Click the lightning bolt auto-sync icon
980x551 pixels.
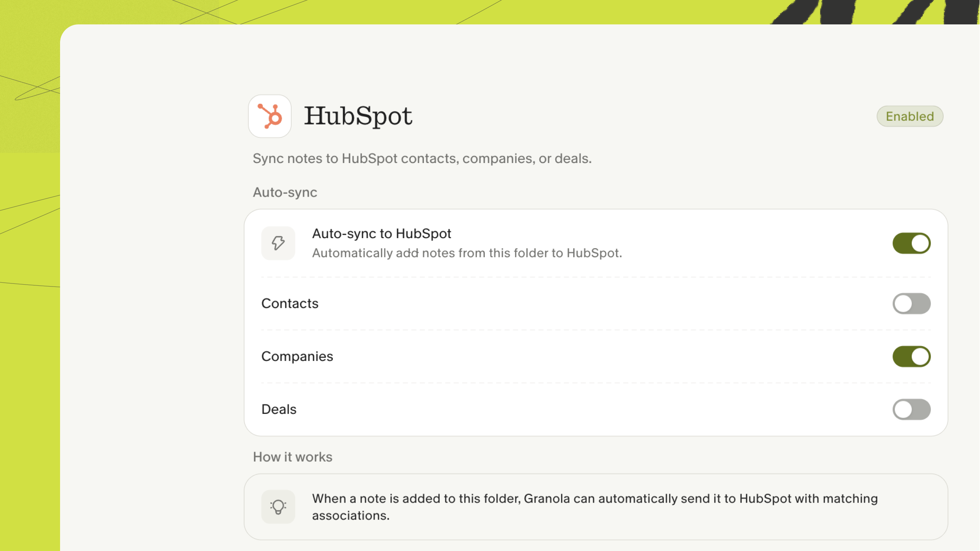pyautogui.click(x=278, y=243)
